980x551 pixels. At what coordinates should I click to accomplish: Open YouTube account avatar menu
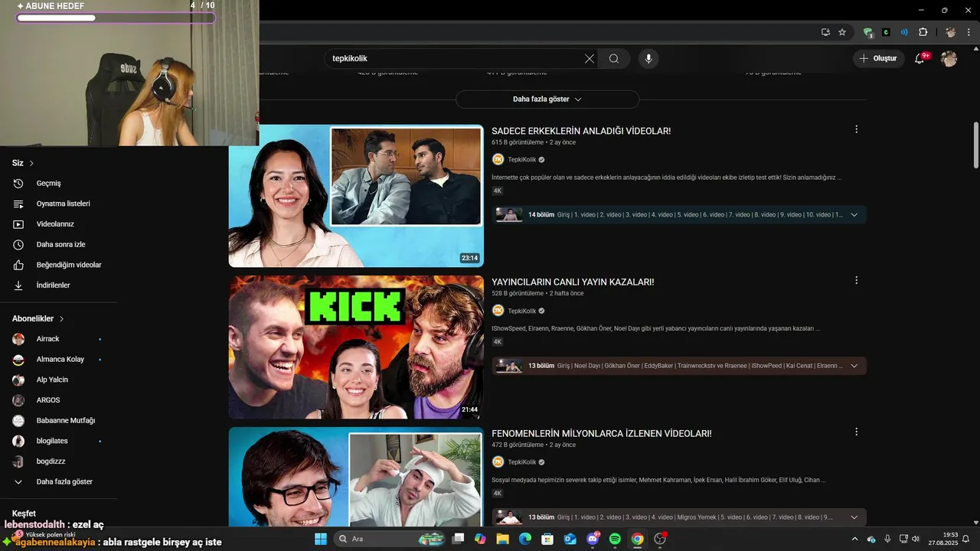point(949,59)
